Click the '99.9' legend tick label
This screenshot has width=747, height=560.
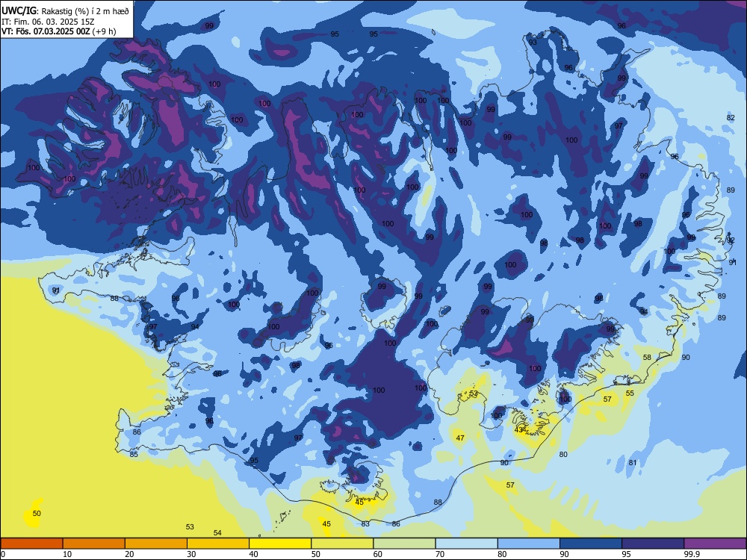(692, 554)
